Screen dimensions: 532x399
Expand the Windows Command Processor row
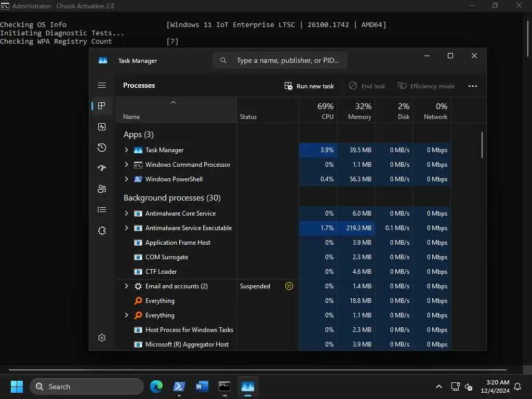(x=126, y=165)
